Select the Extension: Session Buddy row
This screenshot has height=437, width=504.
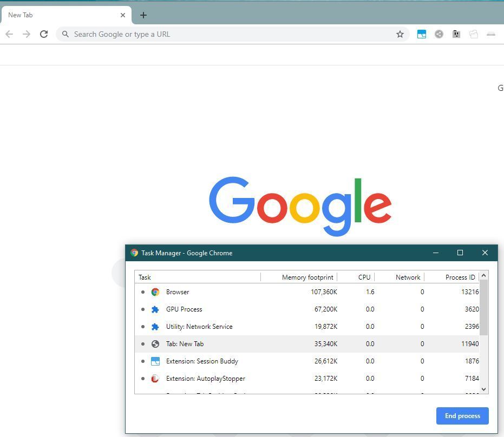point(307,361)
